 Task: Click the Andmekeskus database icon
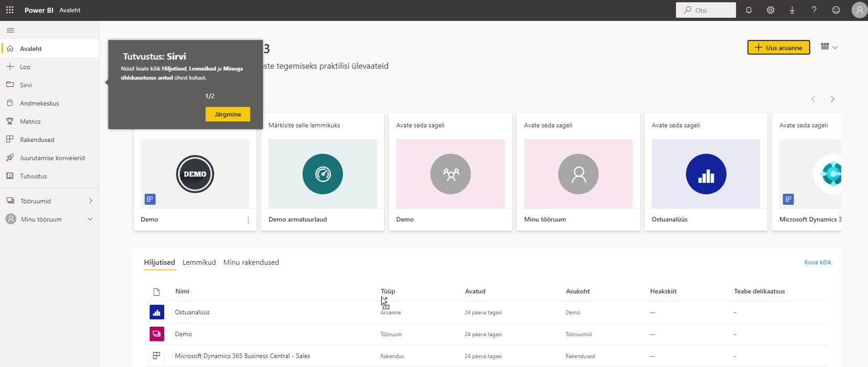pyautogui.click(x=10, y=103)
